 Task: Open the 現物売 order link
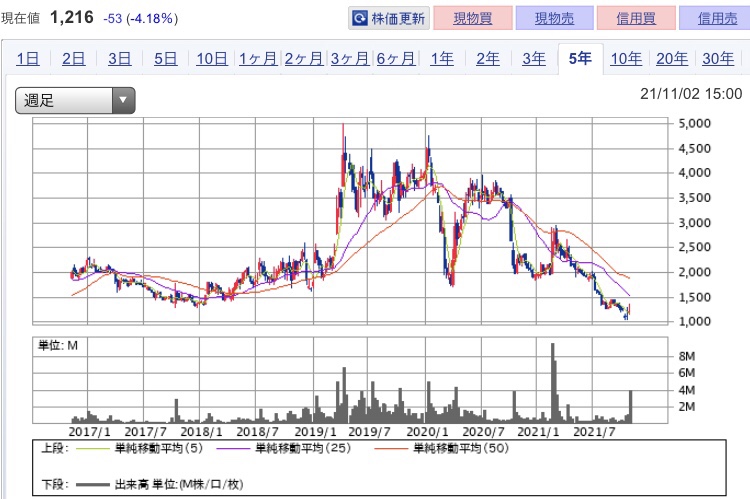tap(554, 18)
